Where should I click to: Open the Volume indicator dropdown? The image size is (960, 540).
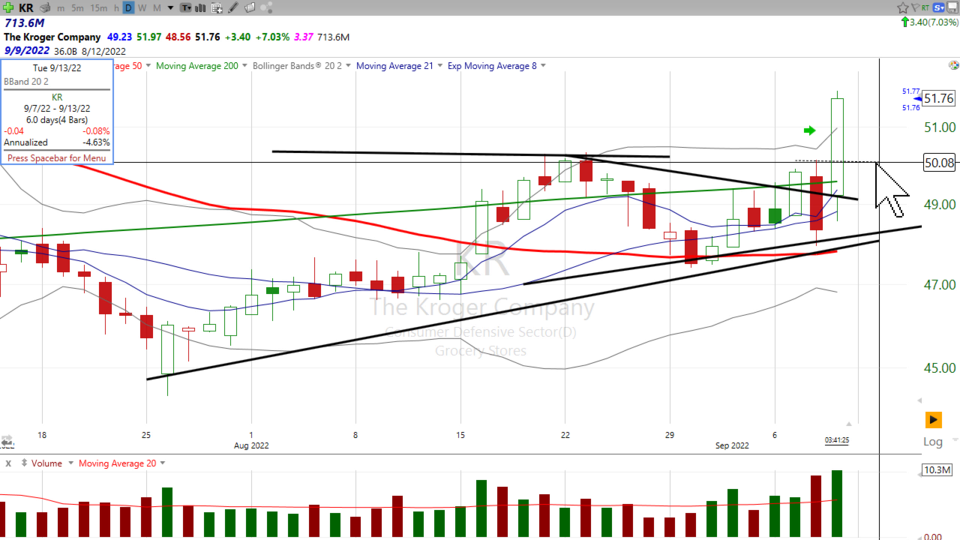70,463
